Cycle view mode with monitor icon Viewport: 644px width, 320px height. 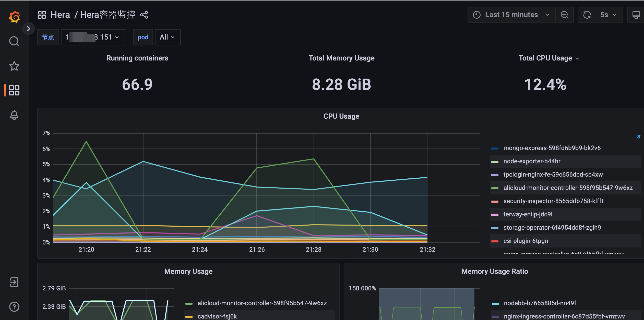click(636, 15)
